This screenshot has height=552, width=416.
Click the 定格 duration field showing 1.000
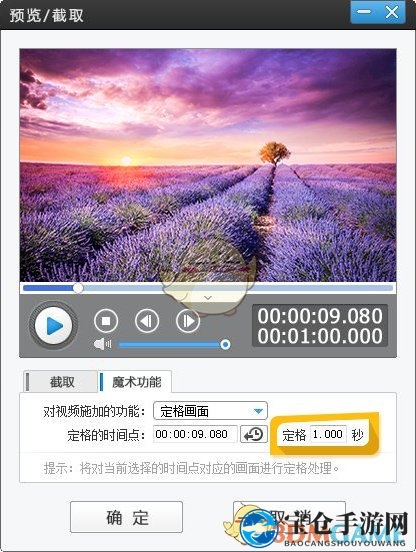click(328, 434)
